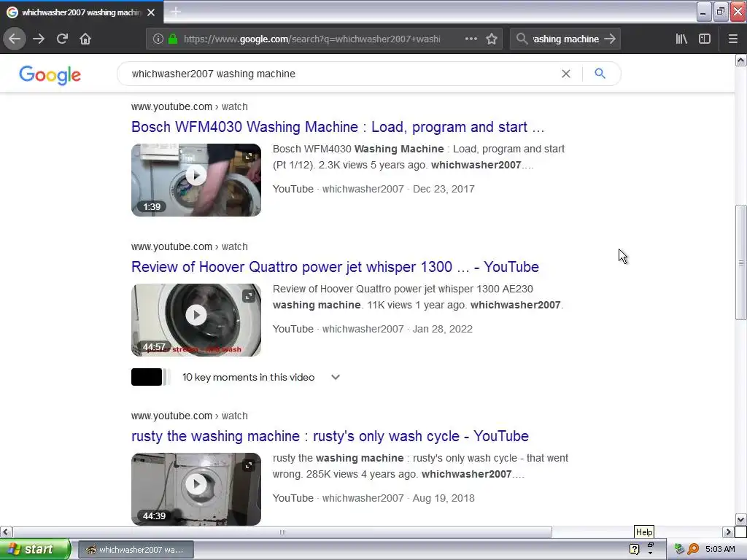Image resolution: width=747 pixels, height=560 pixels.
Task: Restore down the browser window
Action: [x=720, y=12]
